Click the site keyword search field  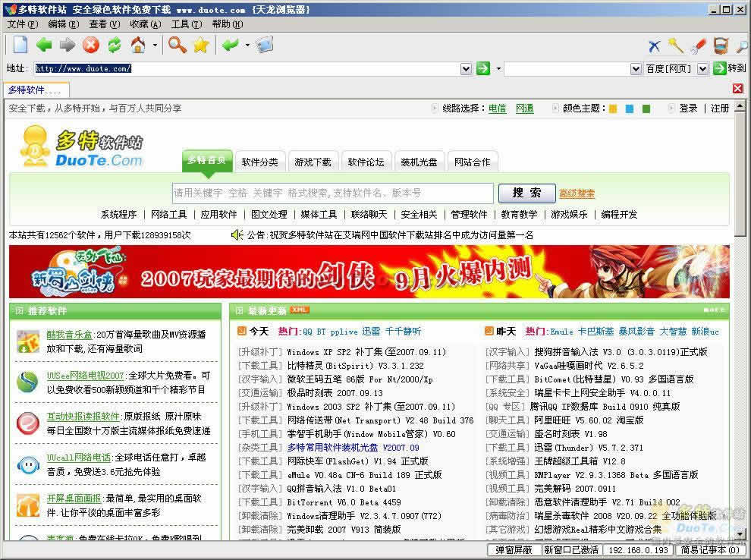click(333, 193)
